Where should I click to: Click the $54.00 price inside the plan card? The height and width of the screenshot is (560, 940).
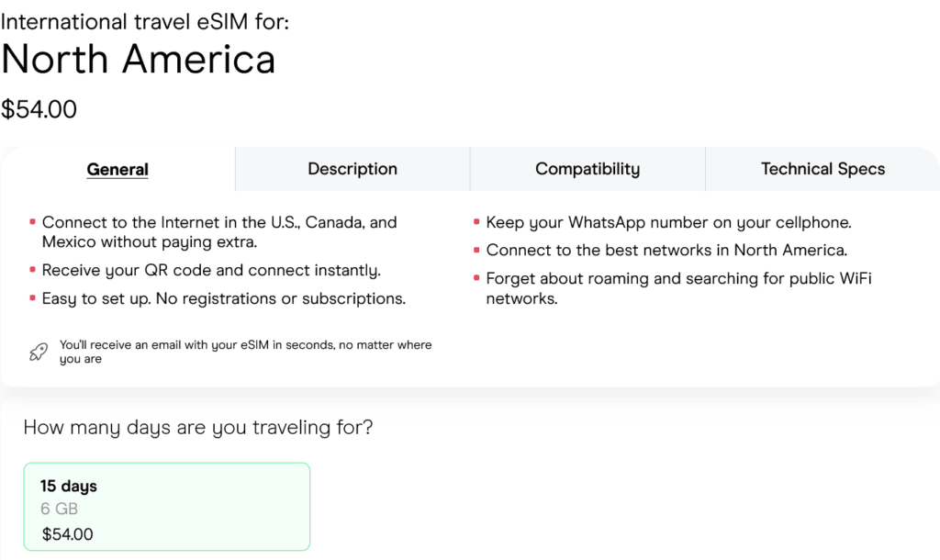68,533
